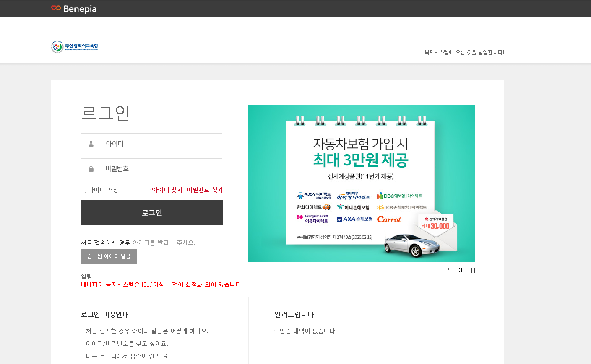Image resolution: width=591 pixels, height=364 pixels.
Task: Click the 하나손해보험 logo in banner
Action: [x=354, y=207]
